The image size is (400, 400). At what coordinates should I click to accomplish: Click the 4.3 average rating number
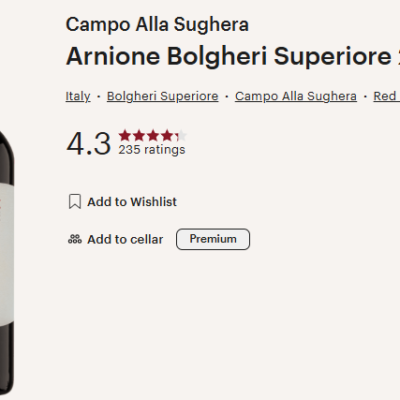(x=89, y=144)
